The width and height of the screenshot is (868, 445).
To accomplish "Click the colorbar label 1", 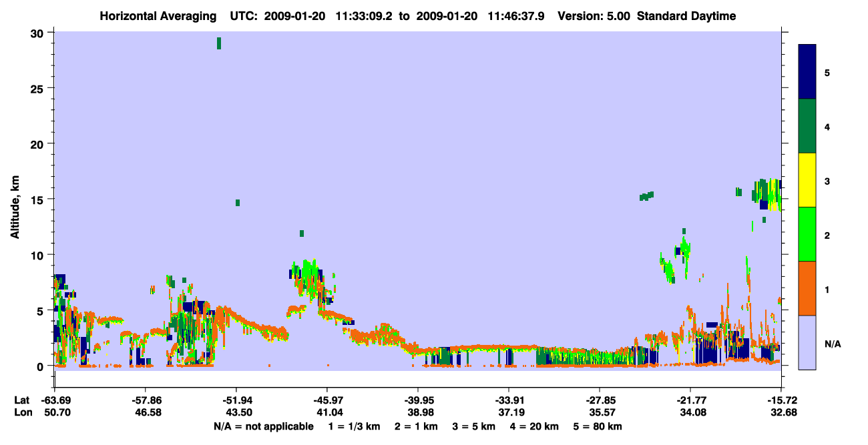I will coord(827,288).
